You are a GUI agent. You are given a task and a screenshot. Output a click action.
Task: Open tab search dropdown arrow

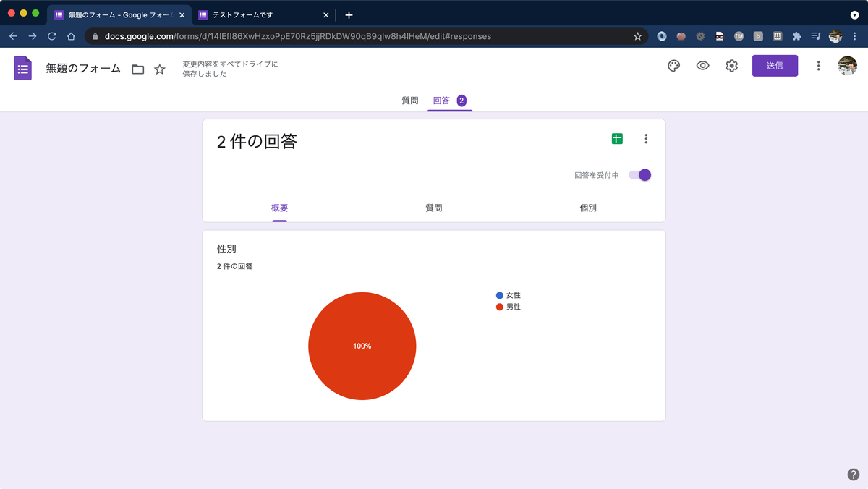(854, 14)
